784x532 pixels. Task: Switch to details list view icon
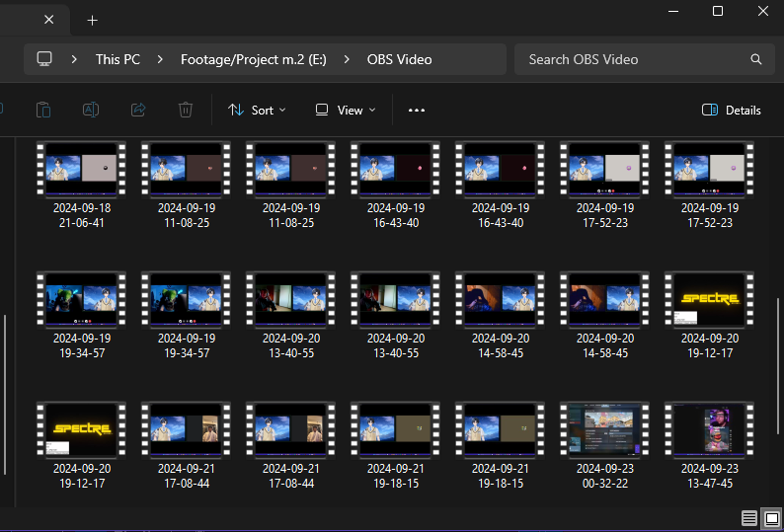tap(749, 518)
